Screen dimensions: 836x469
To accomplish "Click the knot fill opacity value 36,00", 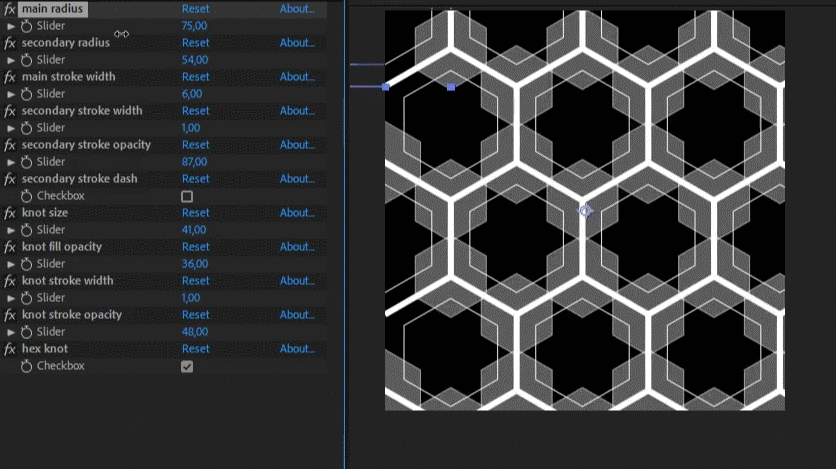I will click(x=195, y=264).
